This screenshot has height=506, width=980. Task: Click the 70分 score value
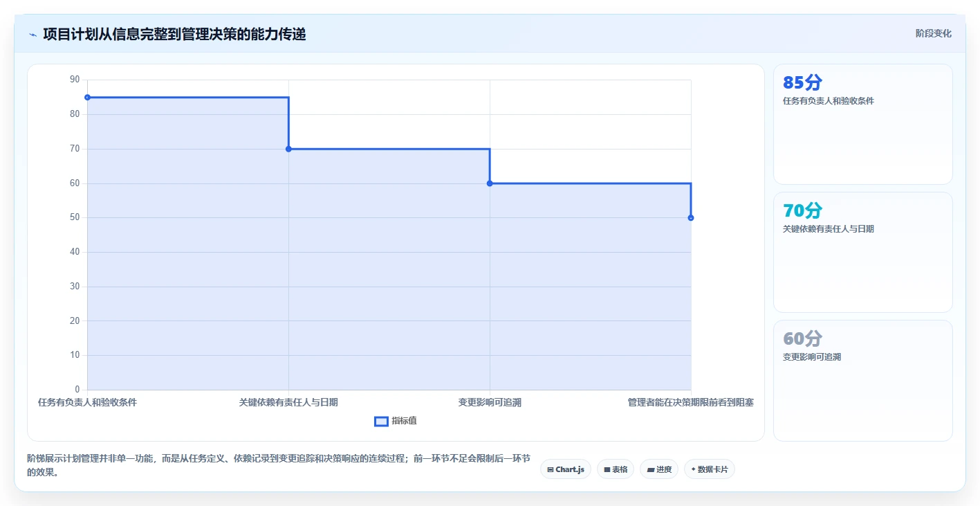point(802,210)
